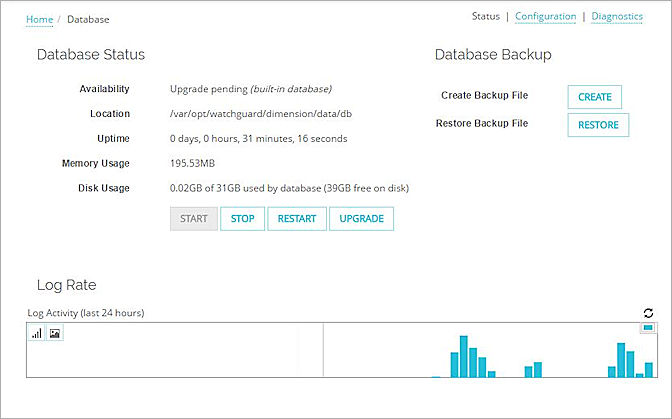Click CREATE to make a backup file

click(x=595, y=97)
